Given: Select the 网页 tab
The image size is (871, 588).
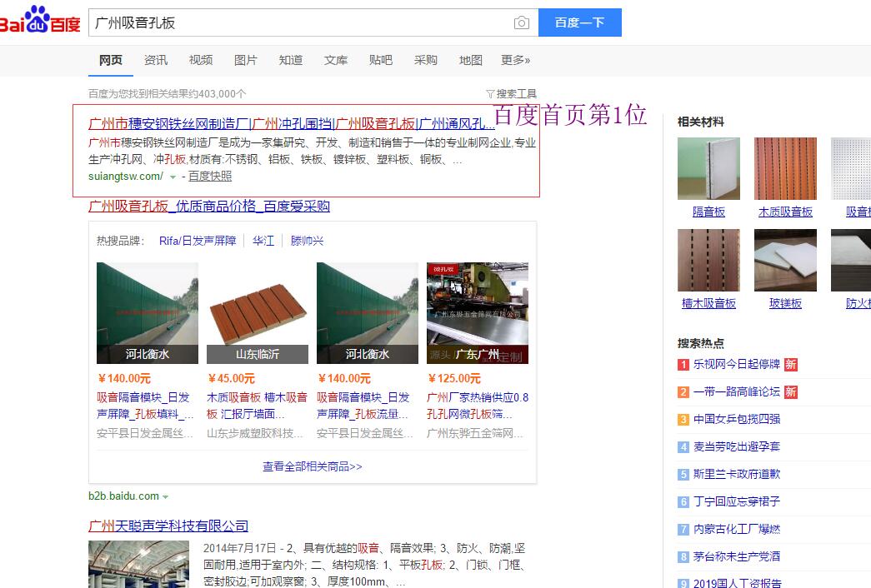Looking at the screenshot, I should pyautogui.click(x=111, y=60).
